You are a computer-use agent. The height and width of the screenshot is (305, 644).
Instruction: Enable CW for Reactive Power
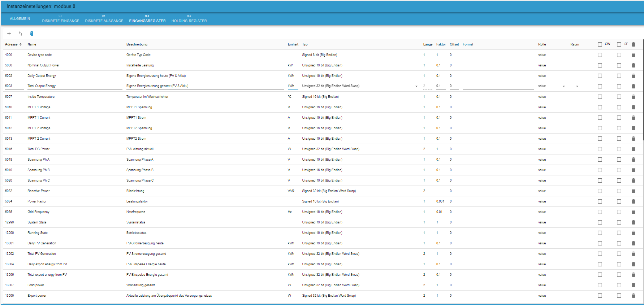(600, 191)
